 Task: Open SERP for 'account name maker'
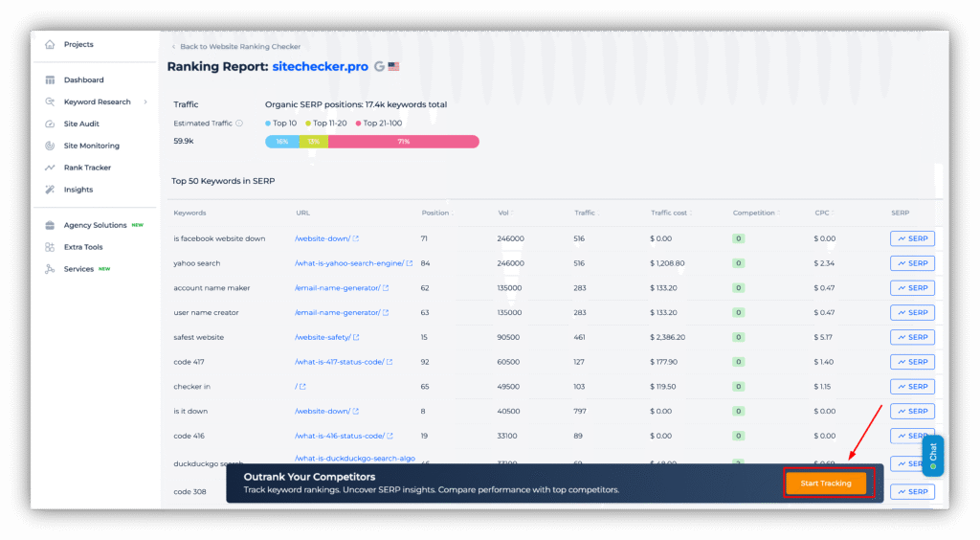(x=912, y=288)
